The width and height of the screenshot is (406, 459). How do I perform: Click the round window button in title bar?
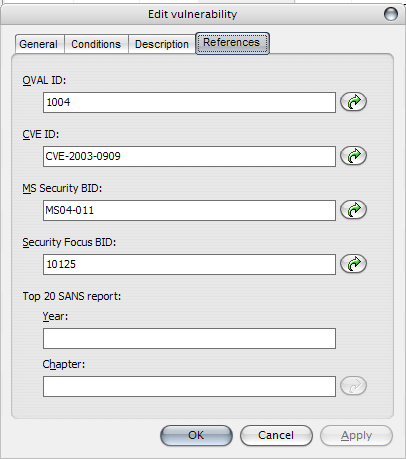click(x=391, y=14)
